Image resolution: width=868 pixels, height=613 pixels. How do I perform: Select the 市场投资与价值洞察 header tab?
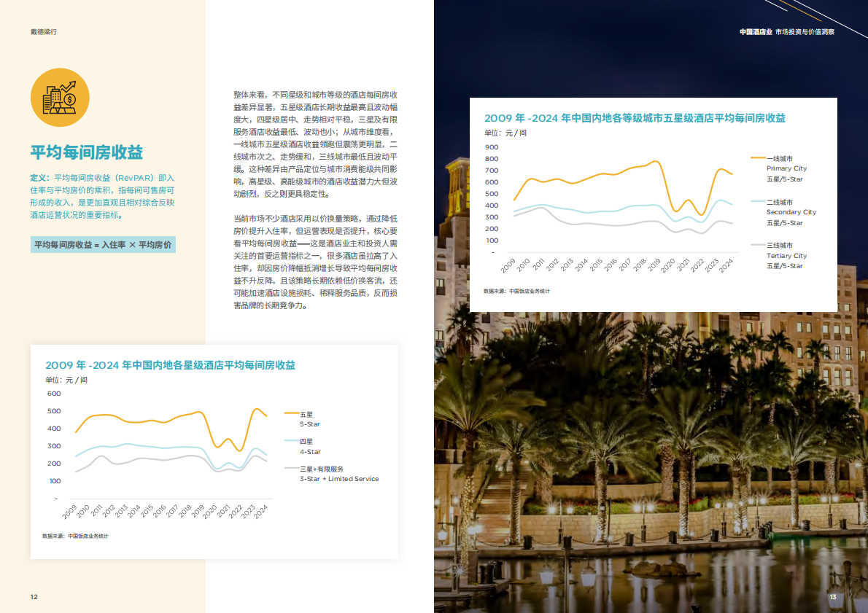[804, 32]
